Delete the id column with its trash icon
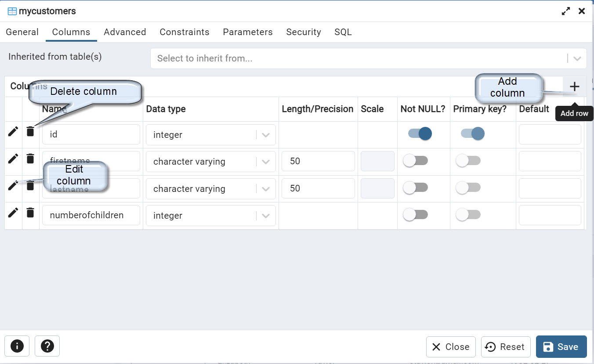 tap(30, 131)
